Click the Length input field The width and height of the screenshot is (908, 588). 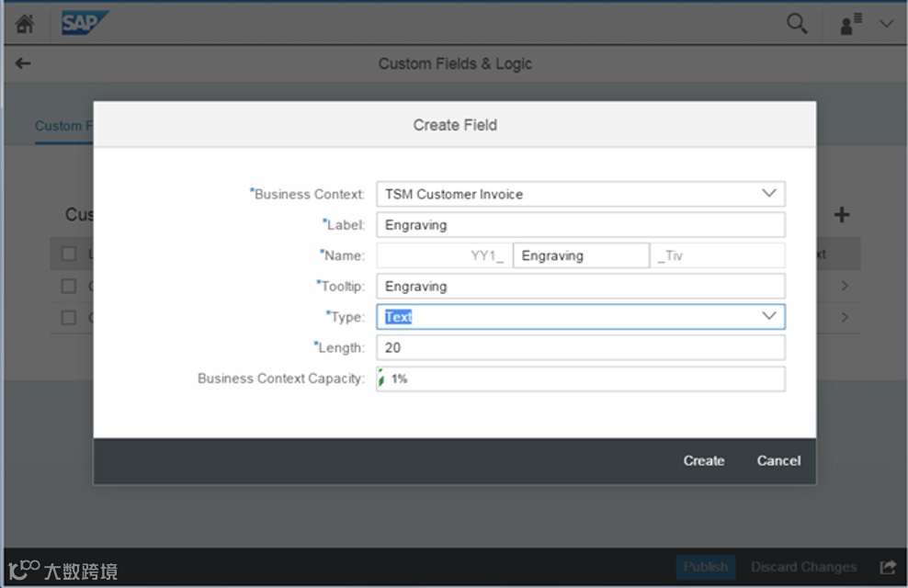pos(580,347)
